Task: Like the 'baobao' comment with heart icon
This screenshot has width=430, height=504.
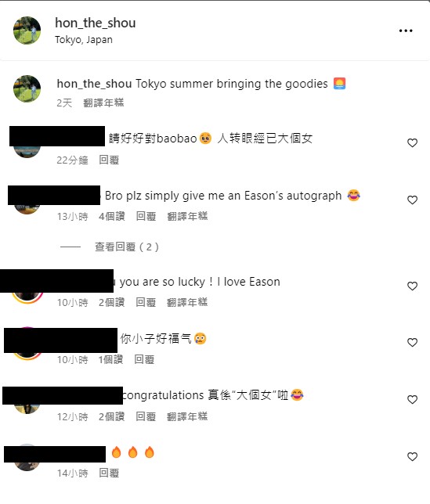Action: (x=412, y=142)
